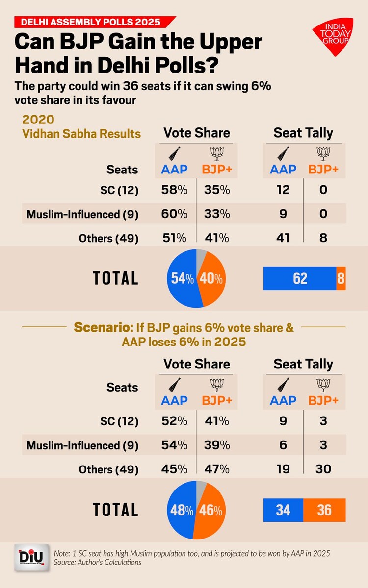
Task: Click the main headline about BJP upper hand
Action: pos(138,52)
